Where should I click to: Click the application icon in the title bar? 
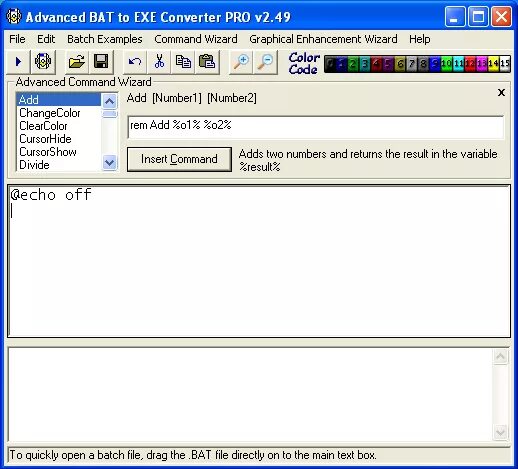14,16
